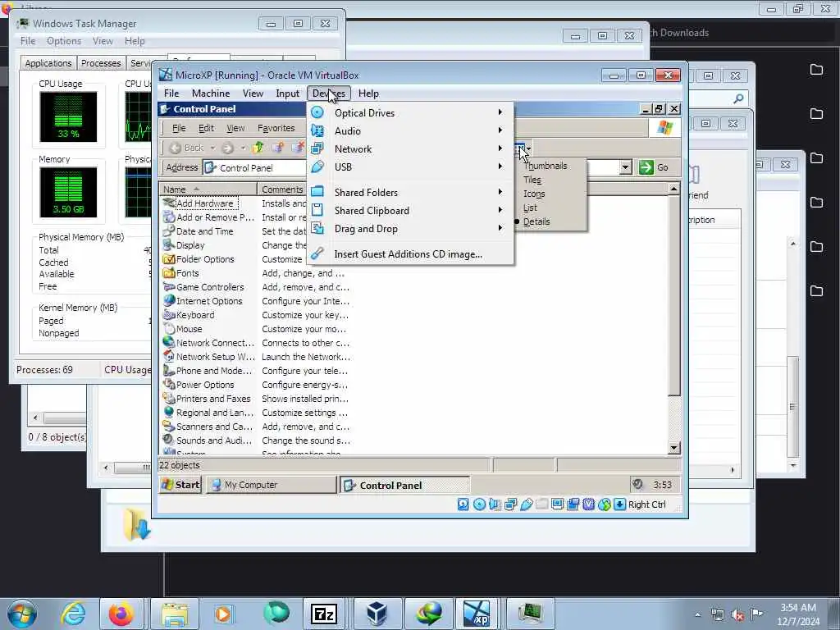Sort Control Panel by Name column
Image resolution: width=840 pixels, height=630 pixels.
[208, 189]
